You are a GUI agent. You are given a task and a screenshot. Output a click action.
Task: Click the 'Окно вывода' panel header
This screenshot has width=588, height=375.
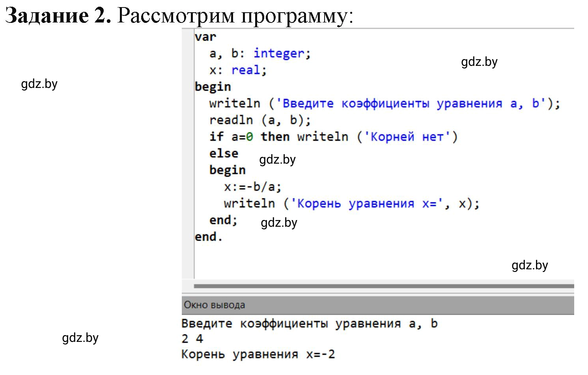click(378, 305)
